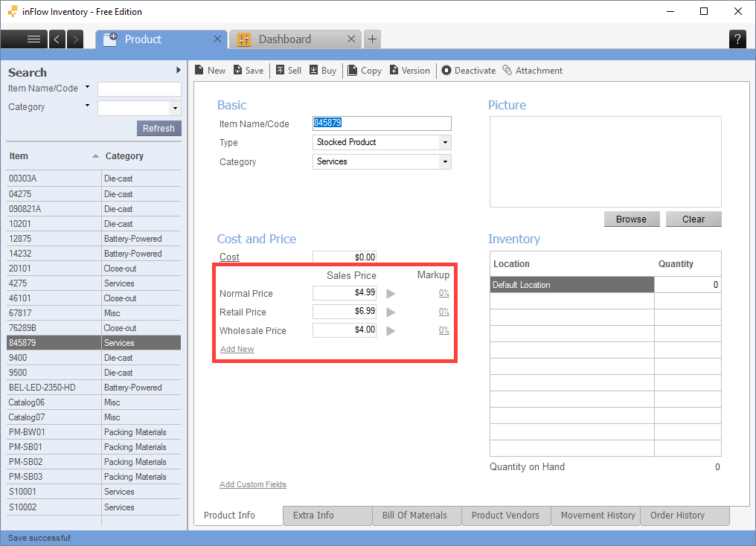Select item PM-BW01 in the list
Image resolution: width=756 pixels, height=546 pixels.
tap(94, 432)
